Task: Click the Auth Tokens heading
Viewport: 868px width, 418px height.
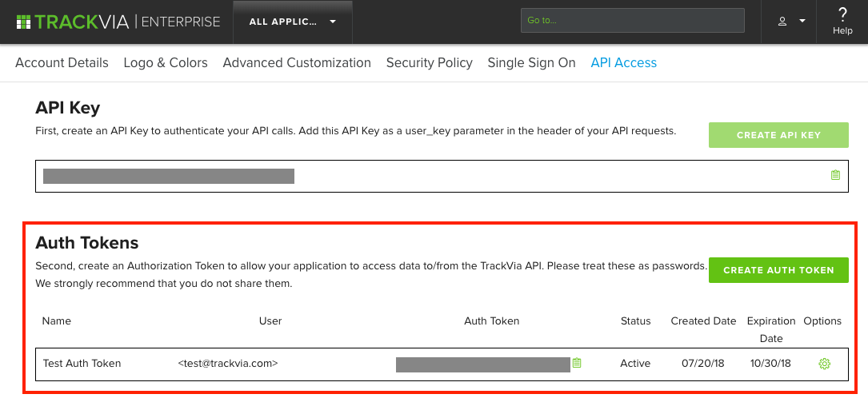Action: coord(87,243)
